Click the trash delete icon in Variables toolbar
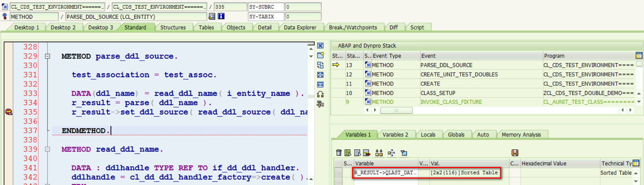 (339, 153)
